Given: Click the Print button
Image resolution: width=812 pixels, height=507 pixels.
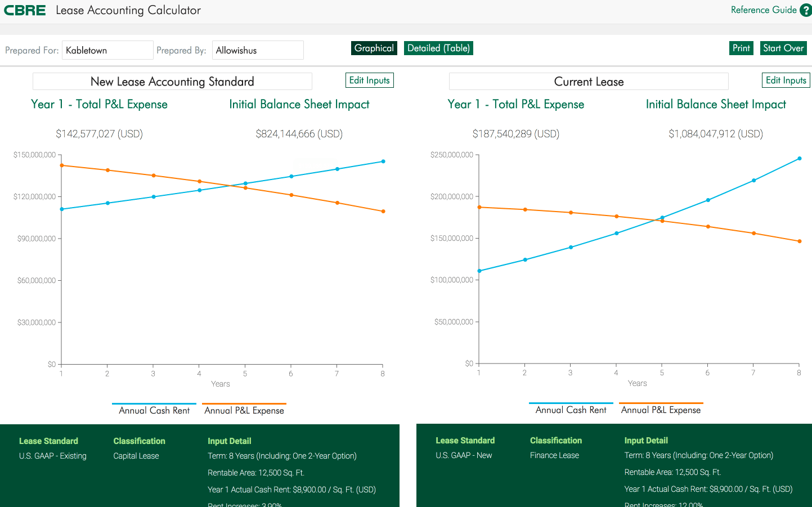Looking at the screenshot, I should coord(741,48).
